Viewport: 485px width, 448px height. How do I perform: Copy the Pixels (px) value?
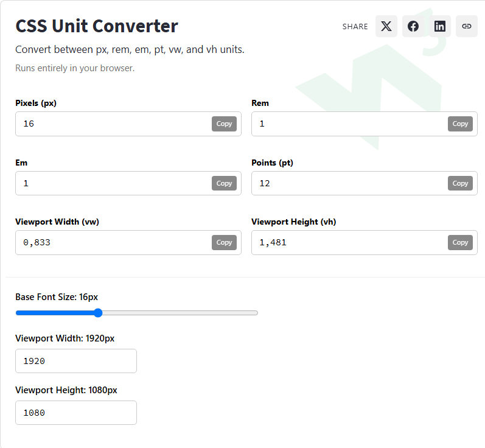point(225,124)
